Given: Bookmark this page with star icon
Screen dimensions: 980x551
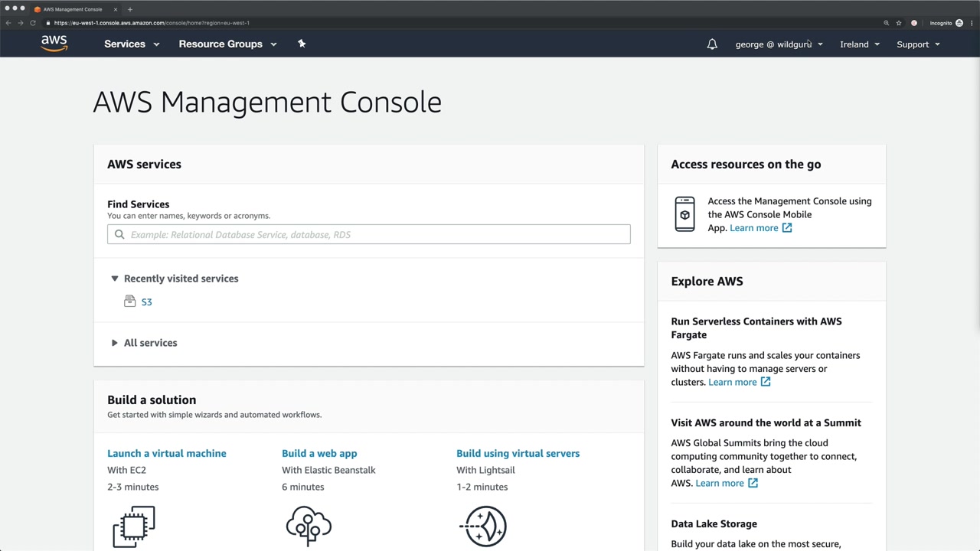Looking at the screenshot, I should click(x=899, y=23).
